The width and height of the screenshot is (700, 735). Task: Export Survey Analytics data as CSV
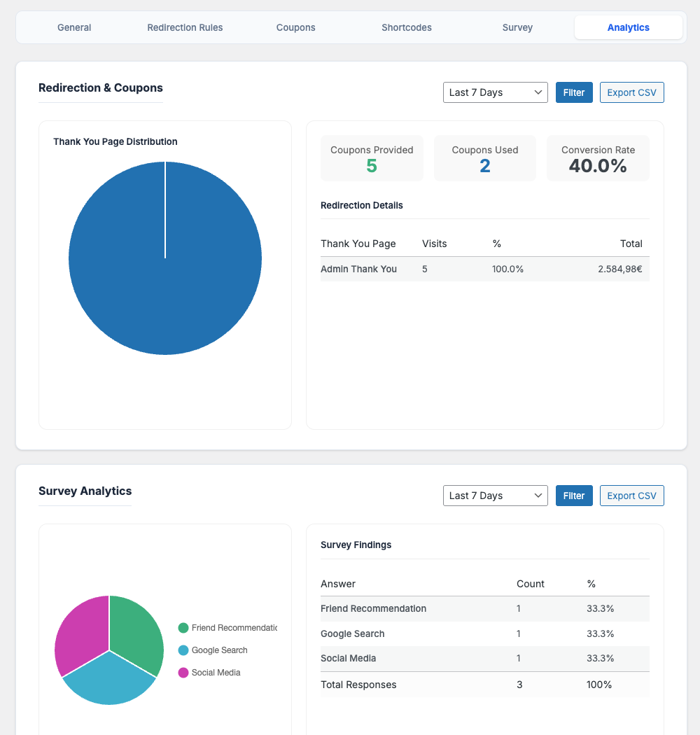tap(631, 496)
